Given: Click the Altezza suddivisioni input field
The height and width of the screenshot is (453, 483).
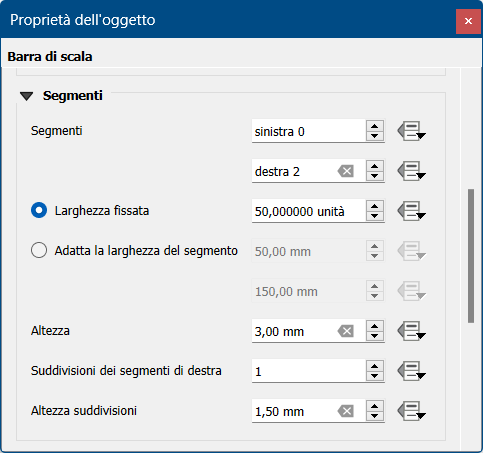Looking at the screenshot, I should click(x=294, y=412).
